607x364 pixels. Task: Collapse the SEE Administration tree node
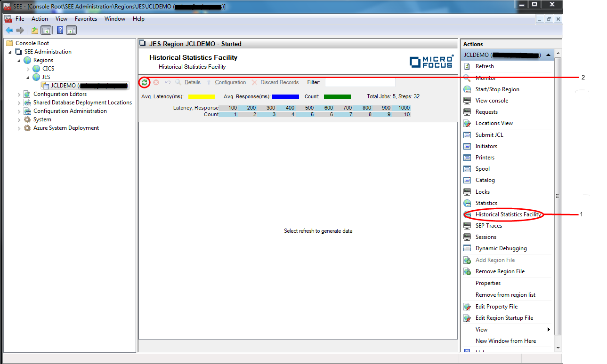click(10, 52)
